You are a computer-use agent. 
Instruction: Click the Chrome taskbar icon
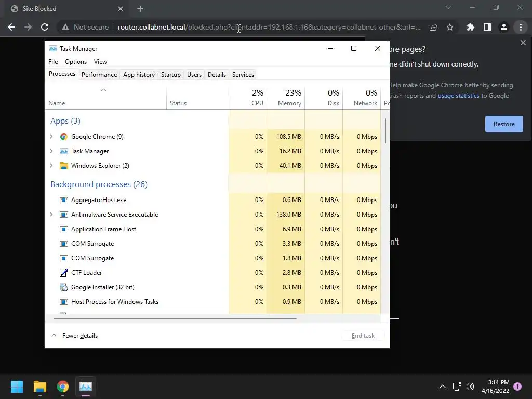point(63,387)
